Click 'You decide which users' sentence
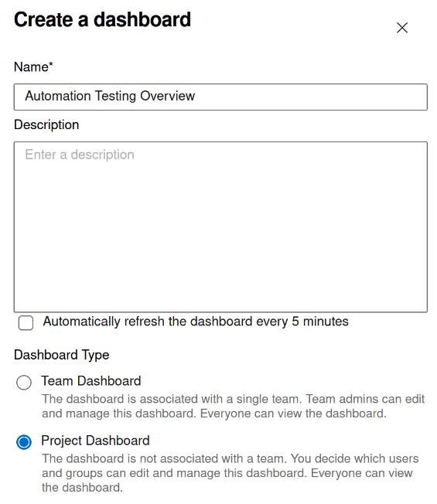 click(x=355, y=458)
